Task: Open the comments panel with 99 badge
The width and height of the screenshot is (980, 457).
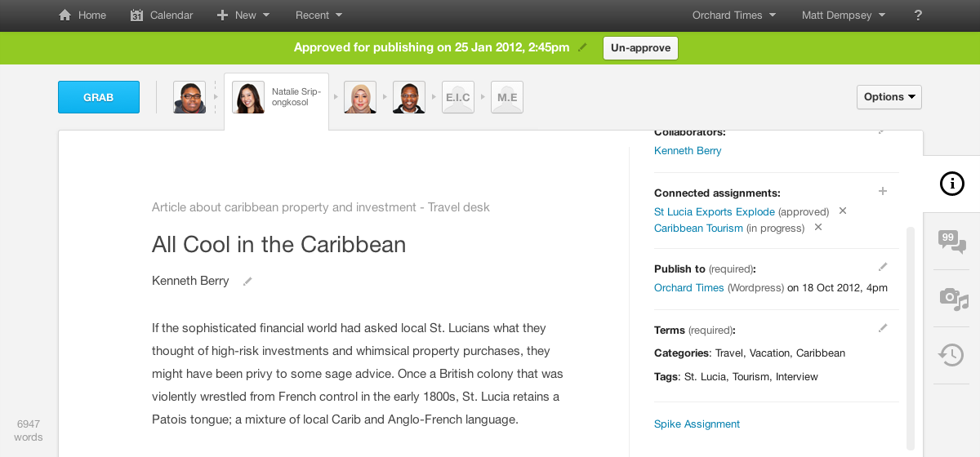Action: (951, 241)
